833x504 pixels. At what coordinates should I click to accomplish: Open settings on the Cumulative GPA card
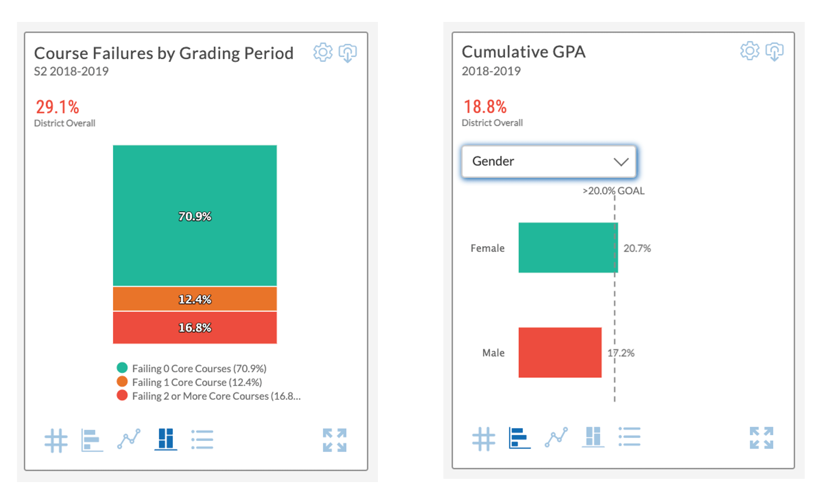[749, 52]
